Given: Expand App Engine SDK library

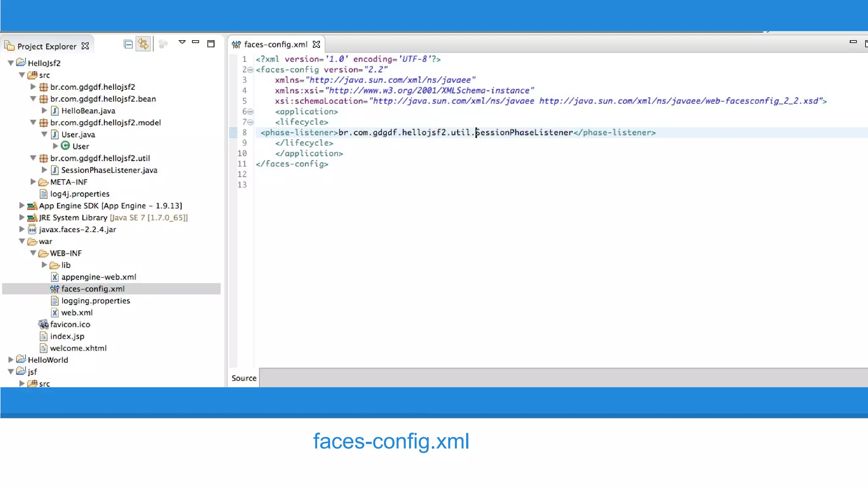Looking at the screenshot, I should click(x=22, y=205).
